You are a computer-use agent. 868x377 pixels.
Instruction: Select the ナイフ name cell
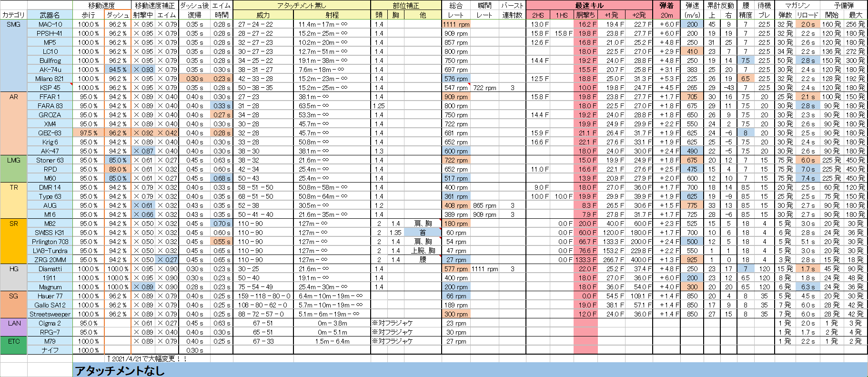point(50,350)
